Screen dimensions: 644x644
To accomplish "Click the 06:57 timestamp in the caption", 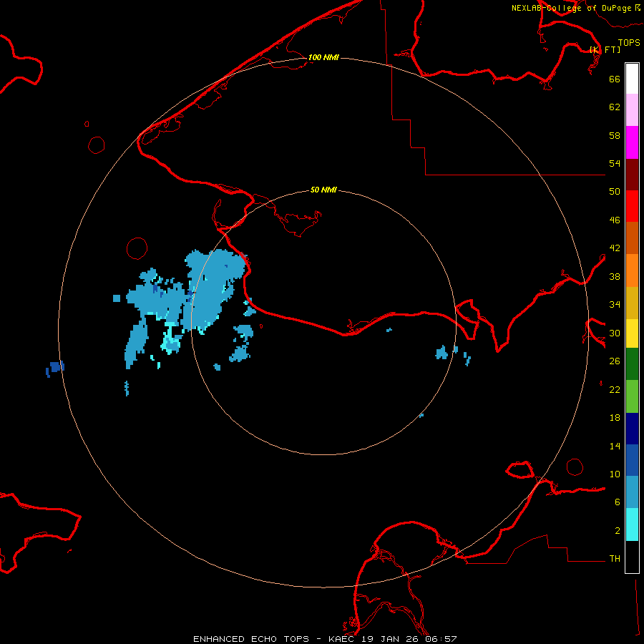I will pyautogui.click(x=441, y=639).
